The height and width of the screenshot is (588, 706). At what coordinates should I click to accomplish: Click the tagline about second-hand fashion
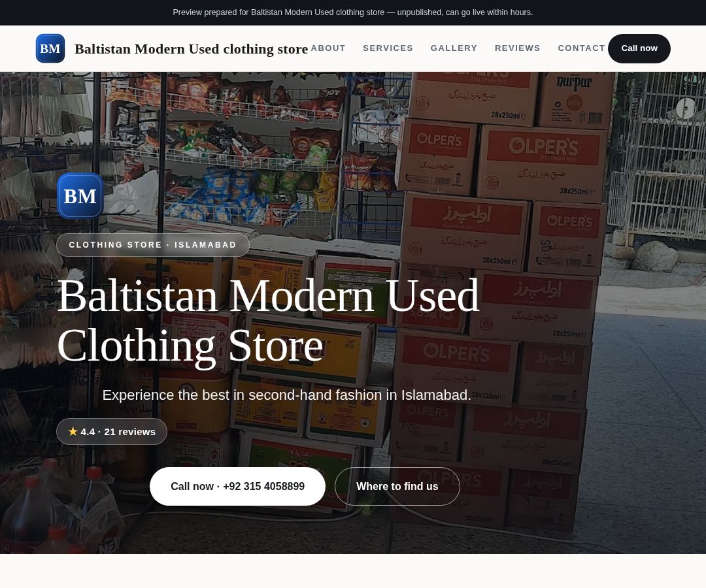(x=286, y=395)
